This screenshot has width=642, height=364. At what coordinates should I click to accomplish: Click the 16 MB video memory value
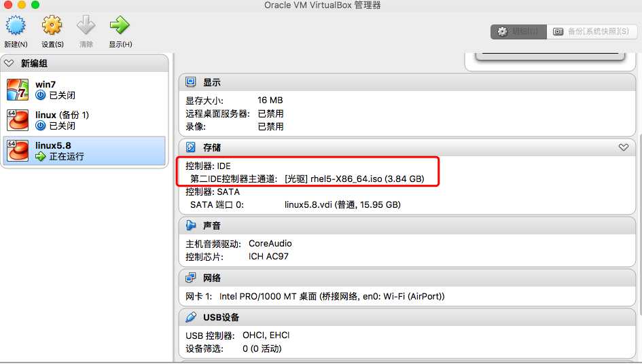[270, 101]
